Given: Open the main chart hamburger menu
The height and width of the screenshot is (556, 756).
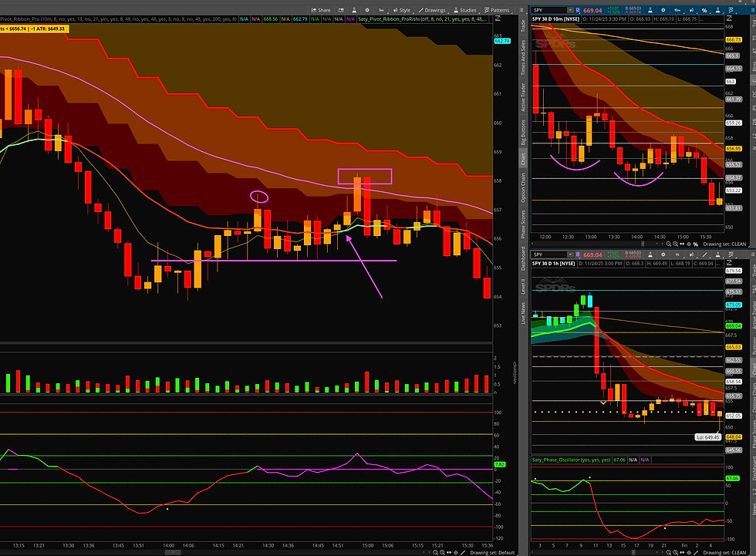Looking at the screenshot, I should click(x=521, y=10).
